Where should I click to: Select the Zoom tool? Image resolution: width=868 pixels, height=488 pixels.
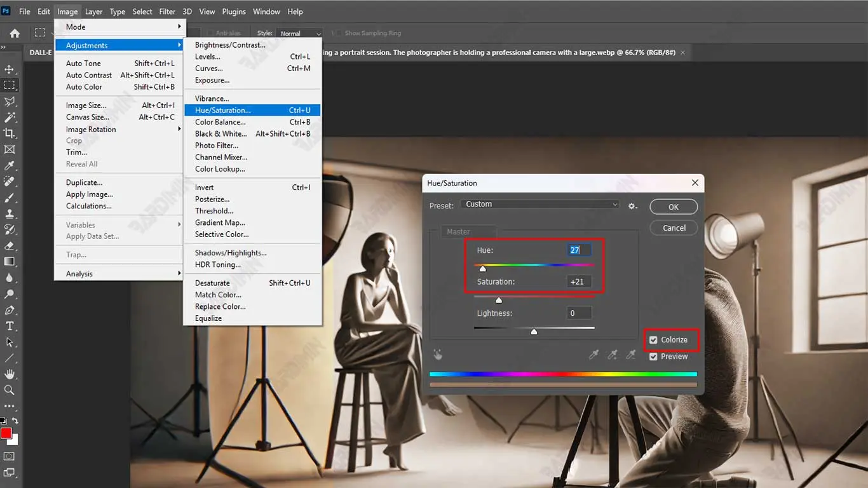pyautogui.click(x=10, y=390)
